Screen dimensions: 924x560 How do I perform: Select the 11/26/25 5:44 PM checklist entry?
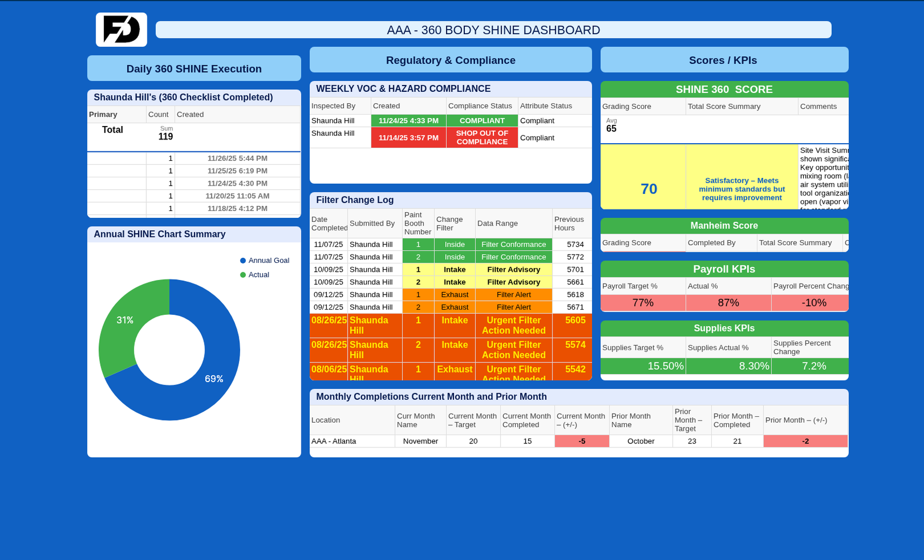237,159
